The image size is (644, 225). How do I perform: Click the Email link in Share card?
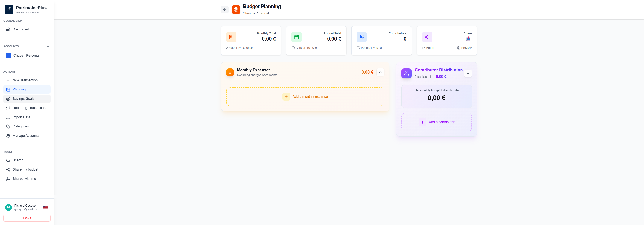pos(428,48)
